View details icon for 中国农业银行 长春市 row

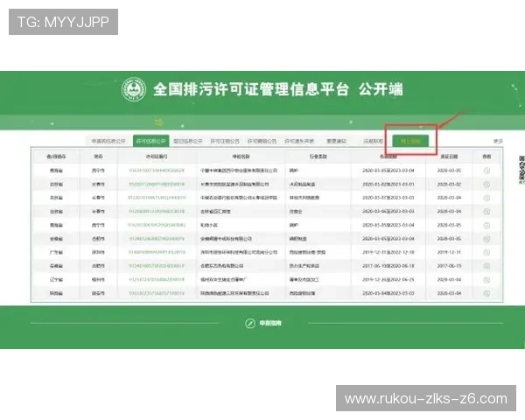click(486, 198)
